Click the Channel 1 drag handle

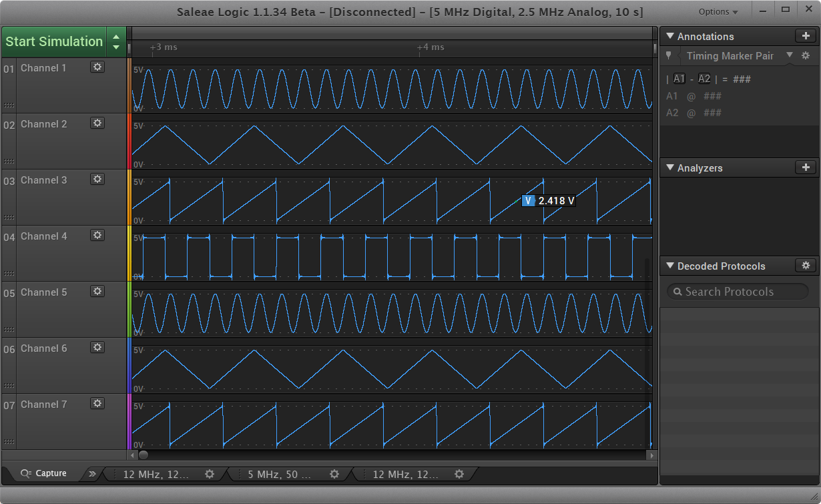pyautogui.click(x=9, y=105)
